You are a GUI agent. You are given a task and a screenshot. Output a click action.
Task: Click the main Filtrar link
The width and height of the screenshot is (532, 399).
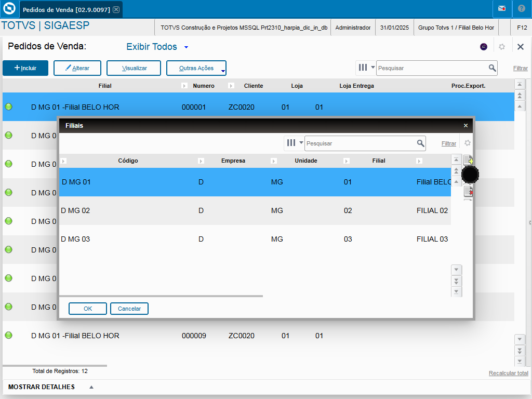[x=520, y=68]
